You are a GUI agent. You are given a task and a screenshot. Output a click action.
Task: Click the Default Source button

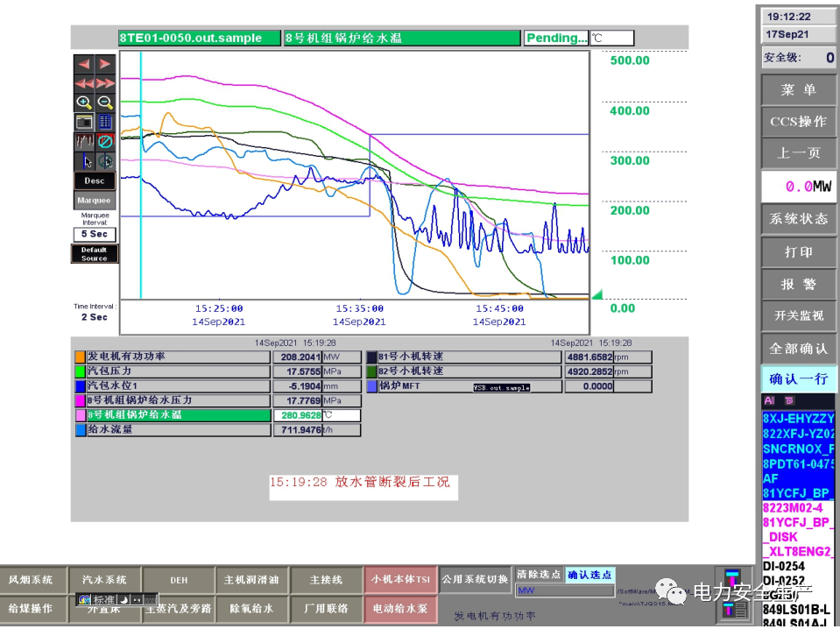(95, 254)
